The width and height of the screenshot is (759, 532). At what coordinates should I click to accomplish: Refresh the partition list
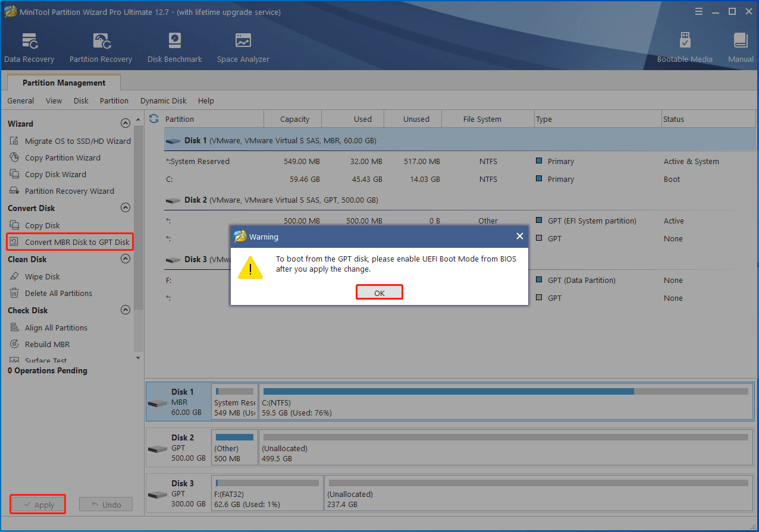153,118
